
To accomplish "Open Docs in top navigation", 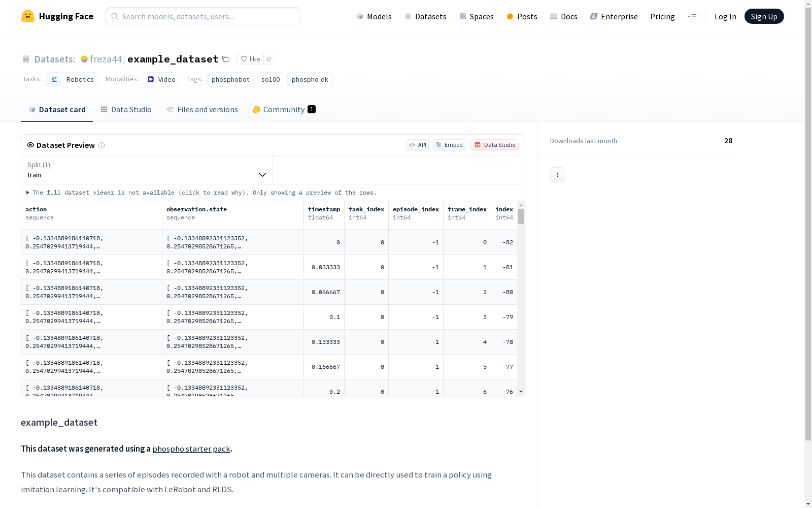I will point(564,16).
